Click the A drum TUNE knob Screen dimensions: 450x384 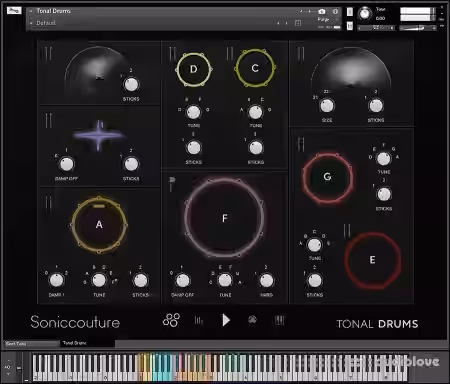pyautogui.click(x=99, y=280)
